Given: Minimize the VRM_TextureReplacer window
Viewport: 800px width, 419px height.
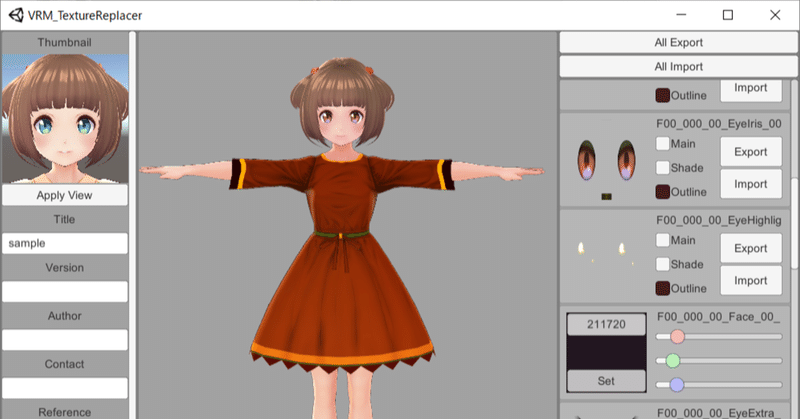Looking at the screenshot, I should (x=681, y=15).
